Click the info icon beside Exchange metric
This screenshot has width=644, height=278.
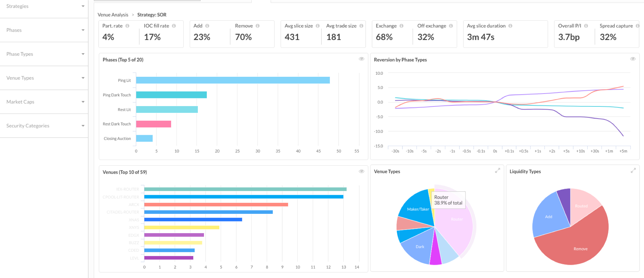[401, 26]
